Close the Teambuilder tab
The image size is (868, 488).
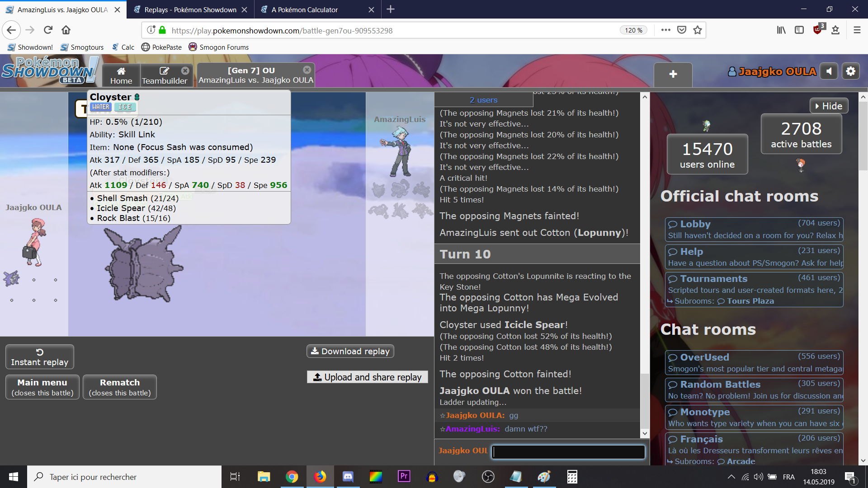point(185,70)
